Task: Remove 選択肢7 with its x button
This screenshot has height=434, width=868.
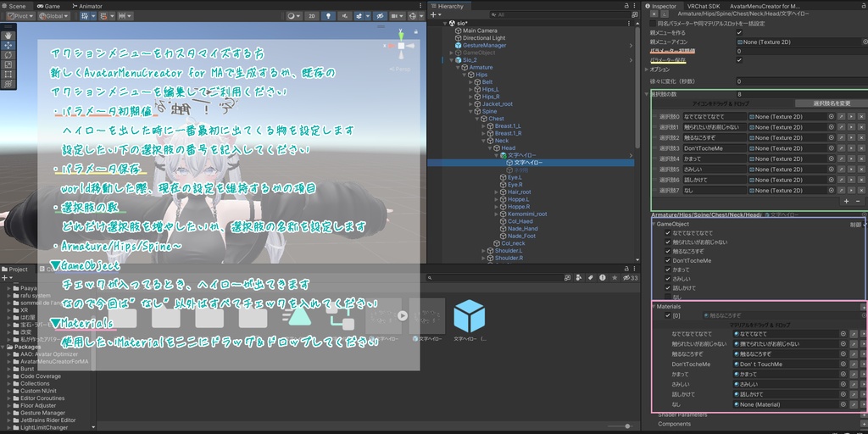Action: pyautogui.click(x=861, y=191)
